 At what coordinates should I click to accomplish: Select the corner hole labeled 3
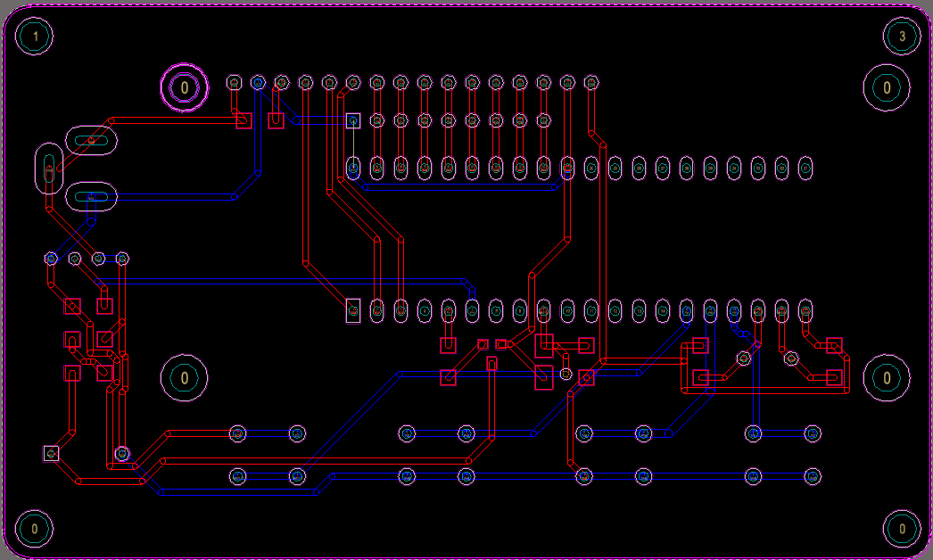[902, 37]
